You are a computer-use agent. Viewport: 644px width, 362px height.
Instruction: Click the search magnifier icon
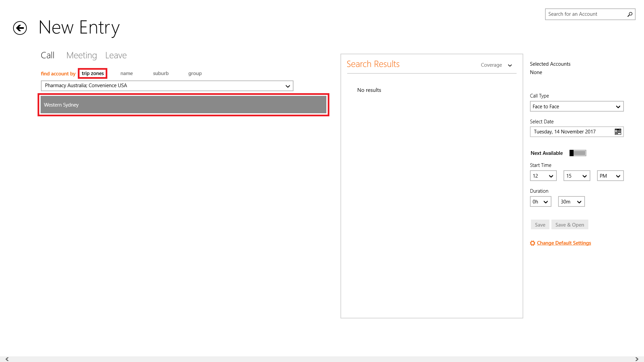630,14
